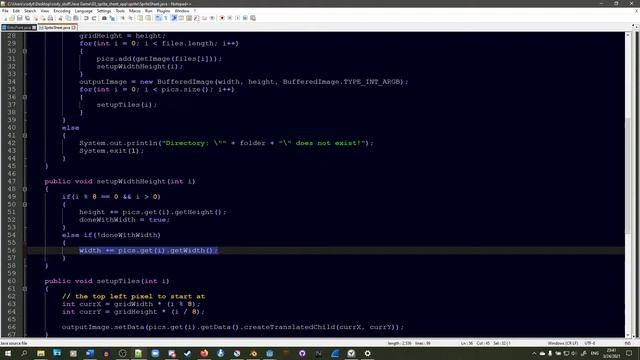640x360 pixels.
Task: Print the document using toolbar icon
Action: point(50,18)
